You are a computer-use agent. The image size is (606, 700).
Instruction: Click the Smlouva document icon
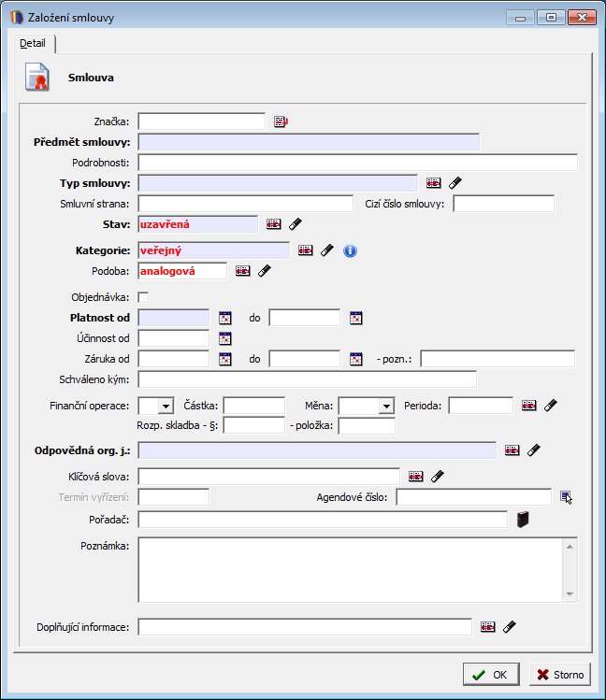37,78
